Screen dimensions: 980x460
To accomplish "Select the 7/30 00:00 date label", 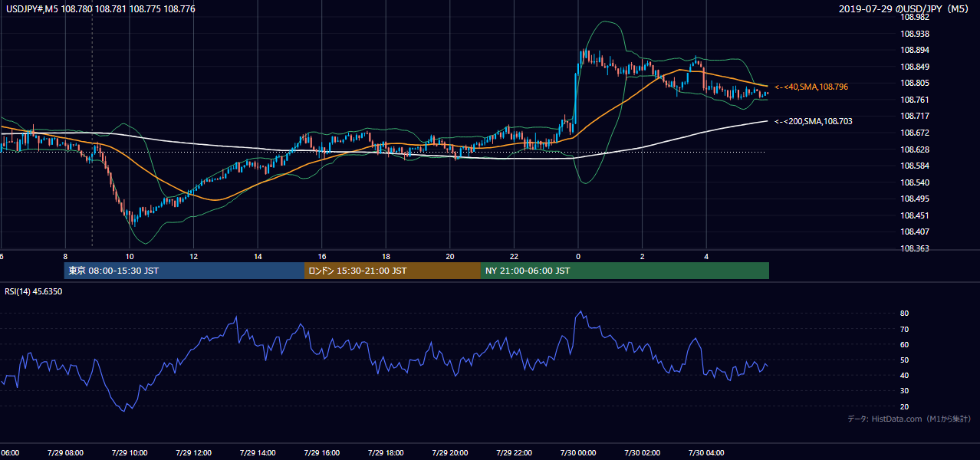I will pos(578,453).
